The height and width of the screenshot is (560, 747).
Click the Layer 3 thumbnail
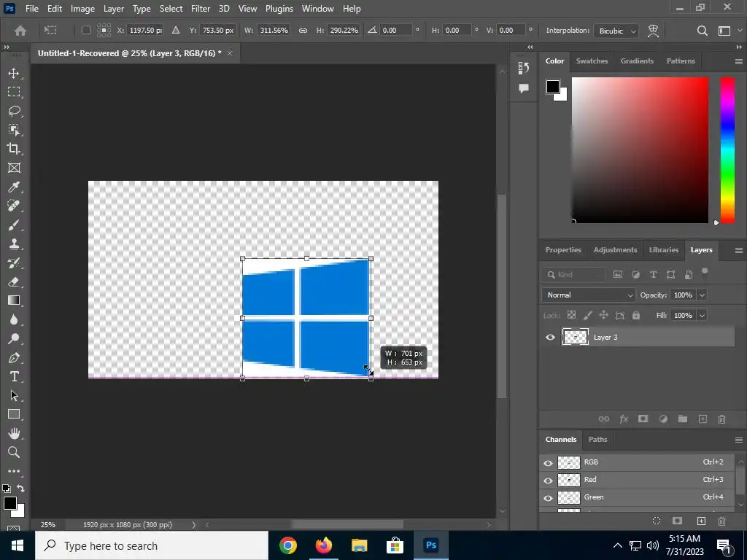576,337
